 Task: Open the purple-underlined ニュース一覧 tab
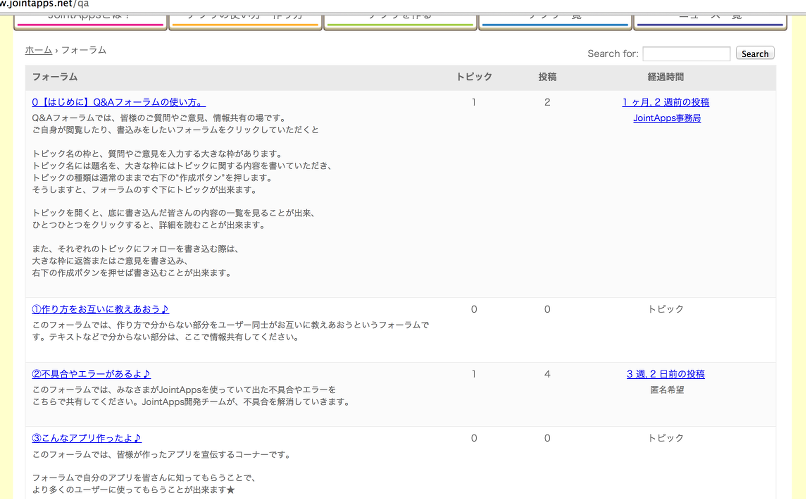[x=709, y=18]
